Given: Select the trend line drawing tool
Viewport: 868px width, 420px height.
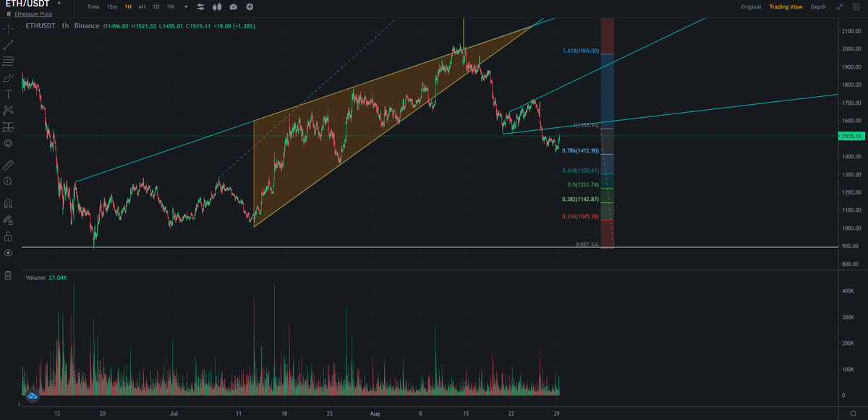Looking at the screenshot, I should click(x=8, y=44).
